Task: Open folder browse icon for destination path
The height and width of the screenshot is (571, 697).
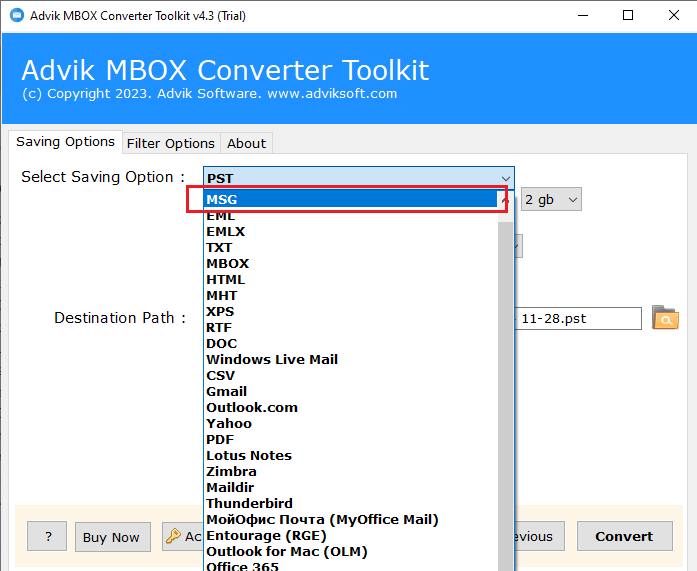Action: [665, 318]
